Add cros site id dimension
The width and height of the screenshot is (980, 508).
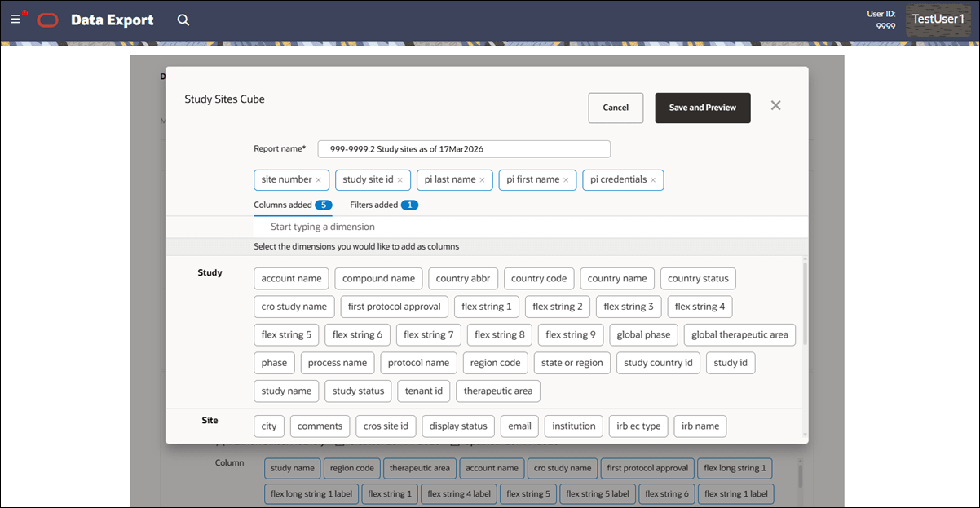[386, 426]
